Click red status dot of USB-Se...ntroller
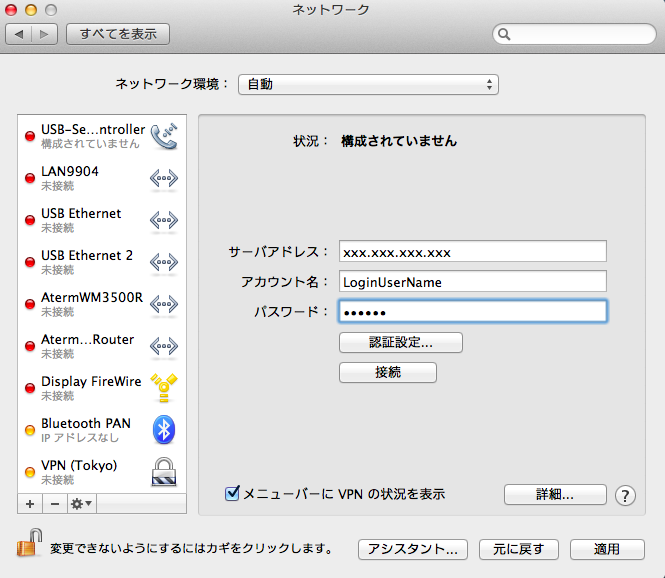Viewport: 665px width, 578px height. pos(30,136)
